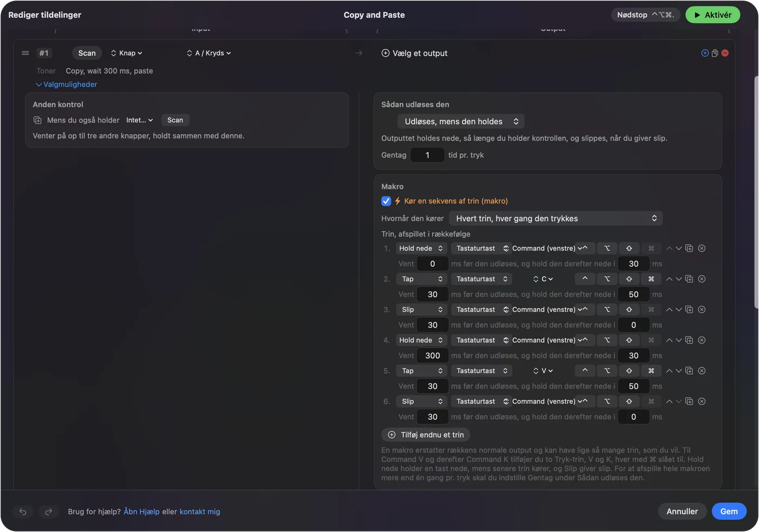Toggle Option modifier on step 2
The image size is (759, 532).
607,279
